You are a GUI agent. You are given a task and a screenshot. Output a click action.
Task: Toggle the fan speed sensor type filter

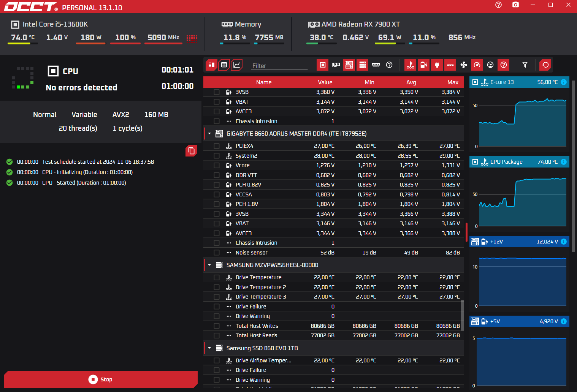[x=464, y=65]
